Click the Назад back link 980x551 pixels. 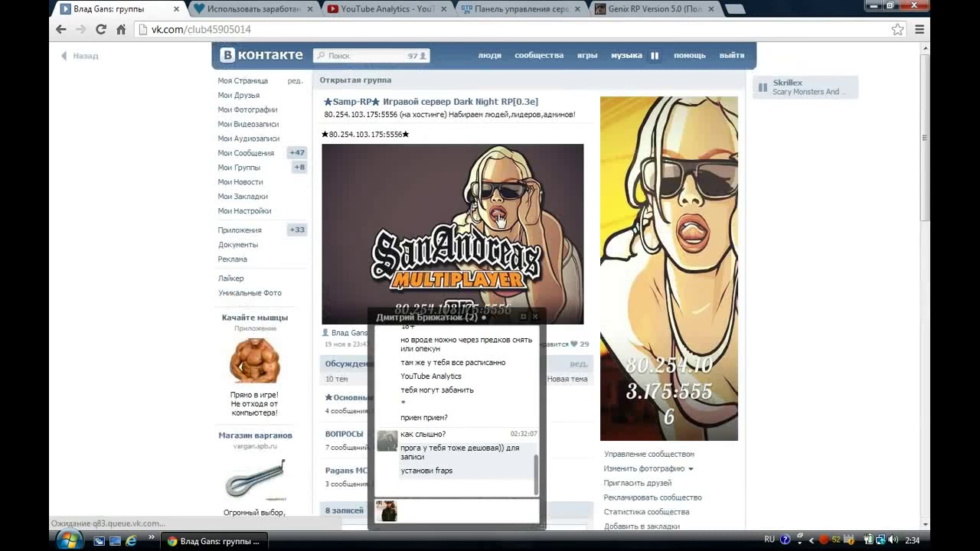(x=80, y=56)
